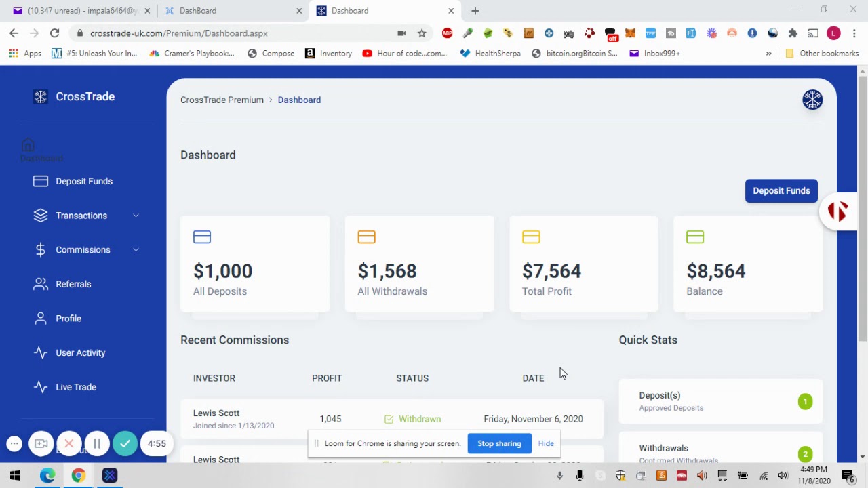Click the Chrome cast icon
868x488 pixels.
[x=813, y=33]
